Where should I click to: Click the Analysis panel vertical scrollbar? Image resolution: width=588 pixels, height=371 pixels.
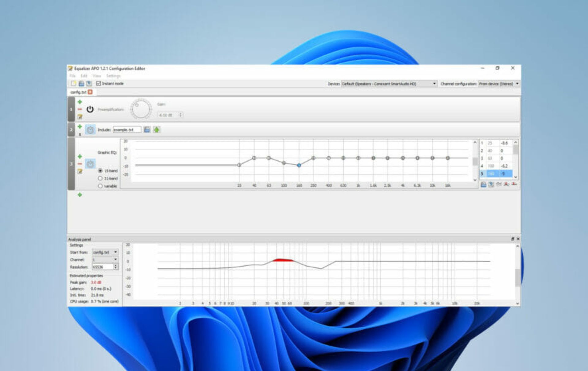pos(518,275)
